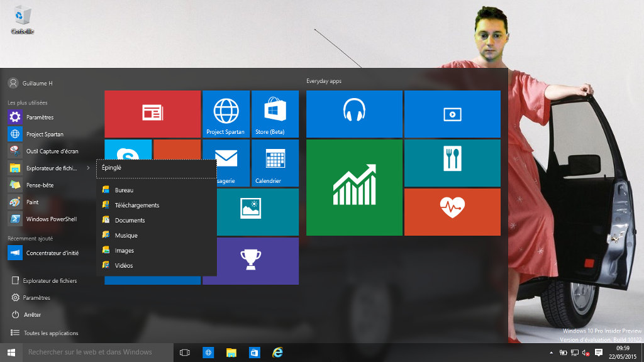Open Vidéos from the jump list

tap(157, 266)
